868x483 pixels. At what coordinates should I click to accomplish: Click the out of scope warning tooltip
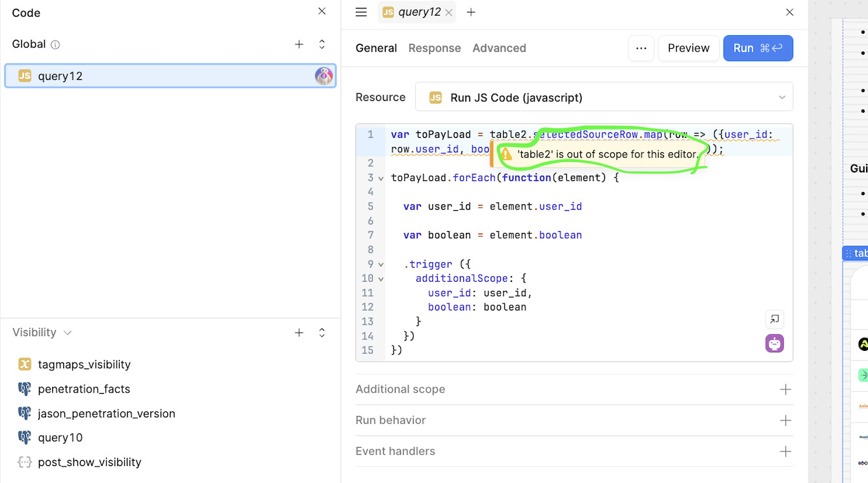point(598,154)
